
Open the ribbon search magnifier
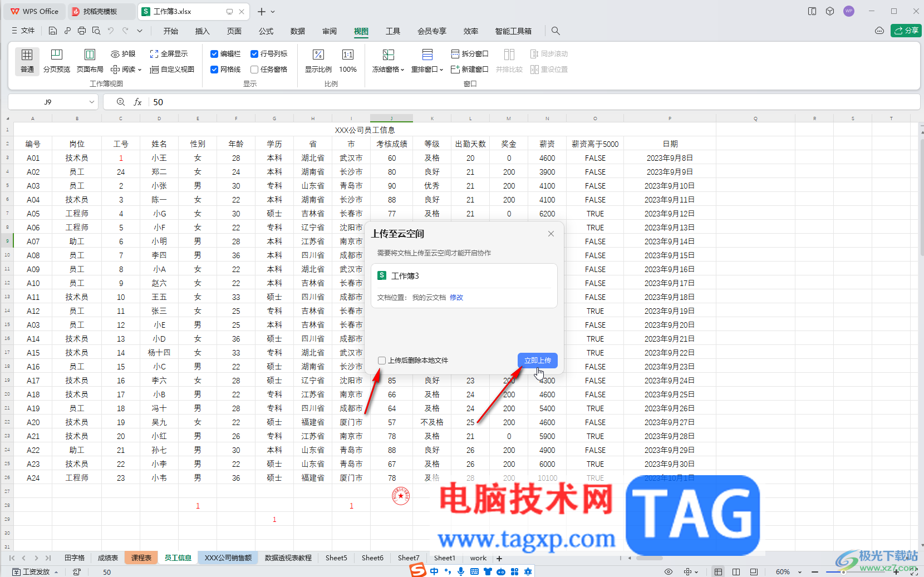coord(556,31)
